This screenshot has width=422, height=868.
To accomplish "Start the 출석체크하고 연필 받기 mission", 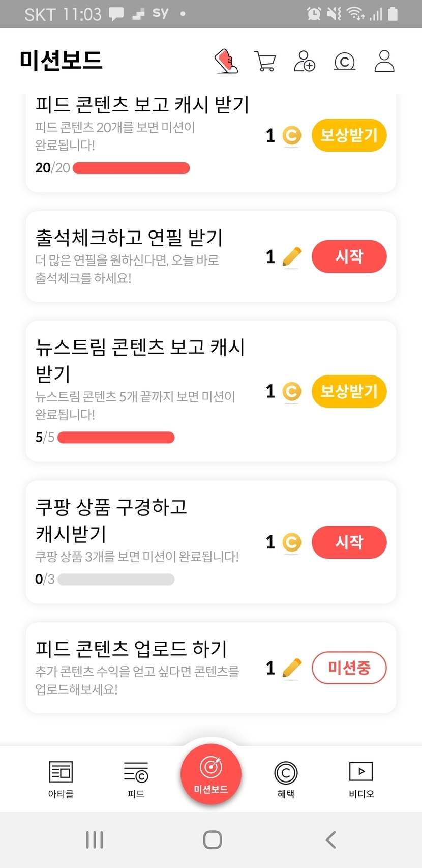I will [349, 256].
